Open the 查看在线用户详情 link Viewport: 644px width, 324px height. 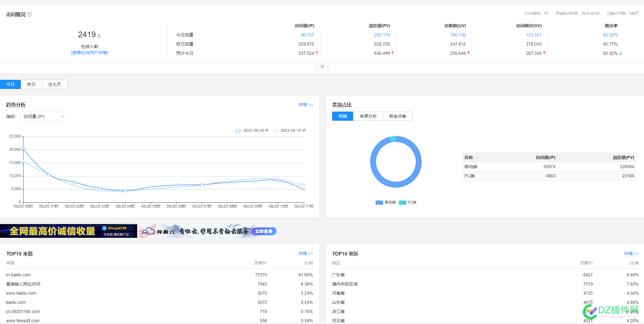point(90,53)
